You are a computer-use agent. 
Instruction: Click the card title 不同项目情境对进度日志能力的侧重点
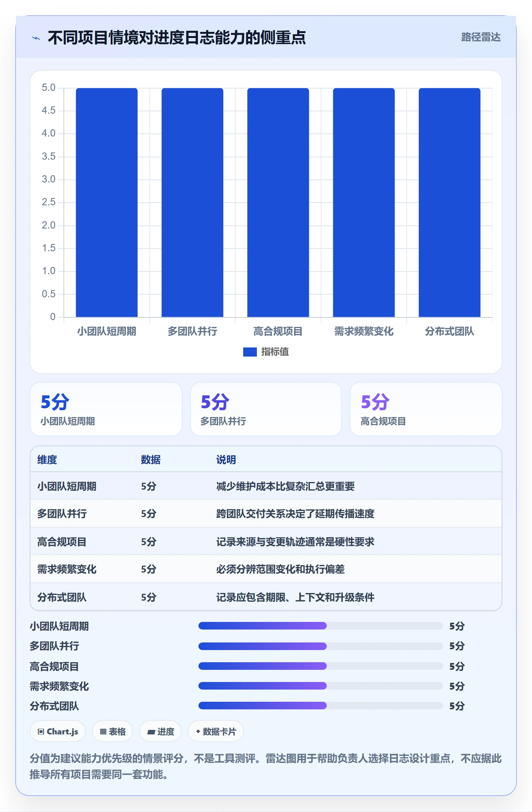[177, 38]
